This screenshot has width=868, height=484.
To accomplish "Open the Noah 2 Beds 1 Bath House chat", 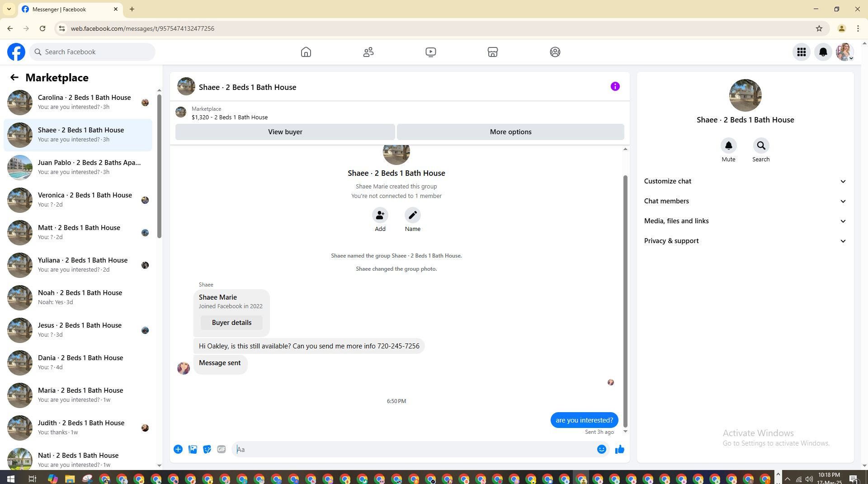I will 78,298.
